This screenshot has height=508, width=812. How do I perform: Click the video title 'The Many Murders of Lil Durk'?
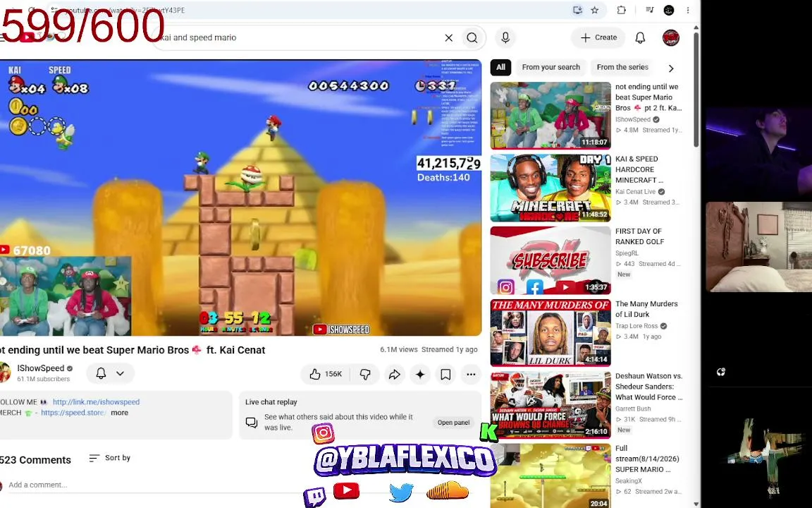point(646,309)
